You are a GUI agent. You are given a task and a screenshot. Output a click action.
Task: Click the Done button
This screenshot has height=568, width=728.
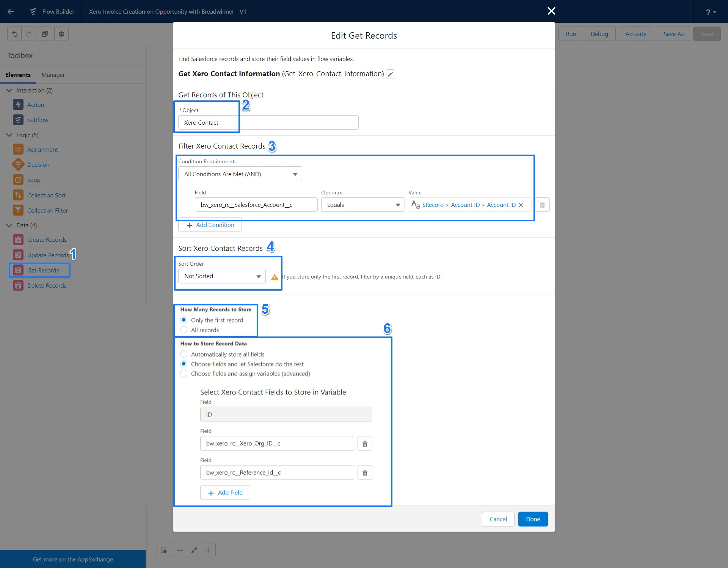tap(533, 519)
